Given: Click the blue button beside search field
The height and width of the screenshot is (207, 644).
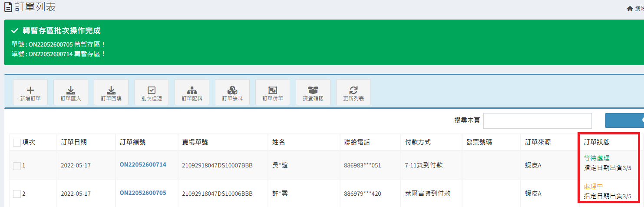Looking at the screenshot, I should coord(624,120).
